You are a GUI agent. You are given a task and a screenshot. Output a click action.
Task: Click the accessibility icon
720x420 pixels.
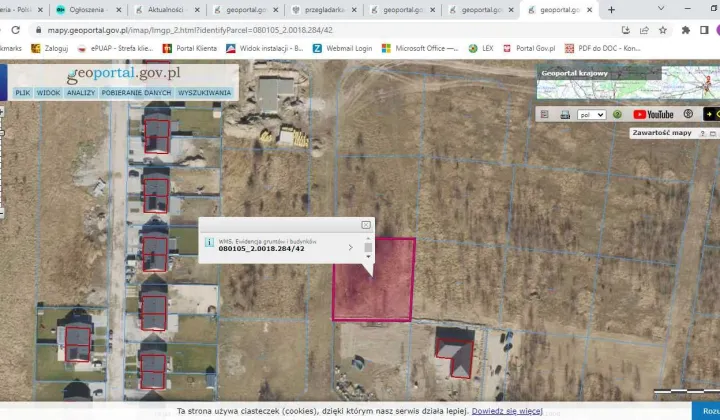click(688, 114)
